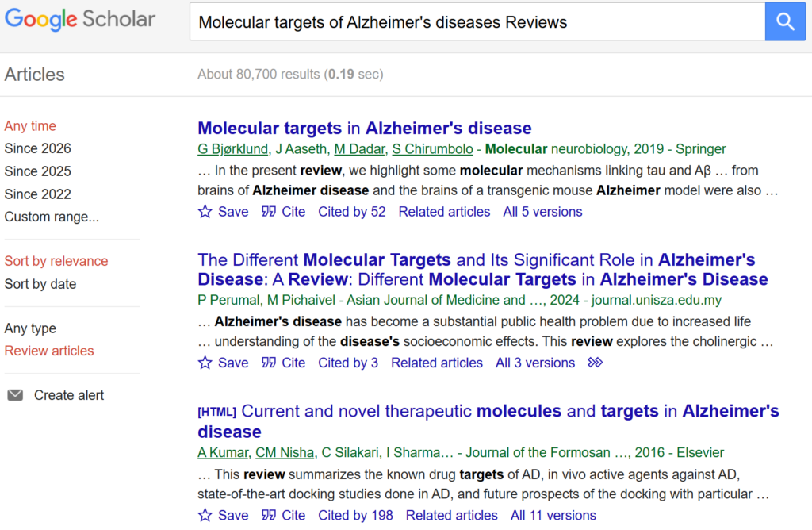Click the blue search magnifier button
The height and width of the screenshot is (530, 812).
785,21
